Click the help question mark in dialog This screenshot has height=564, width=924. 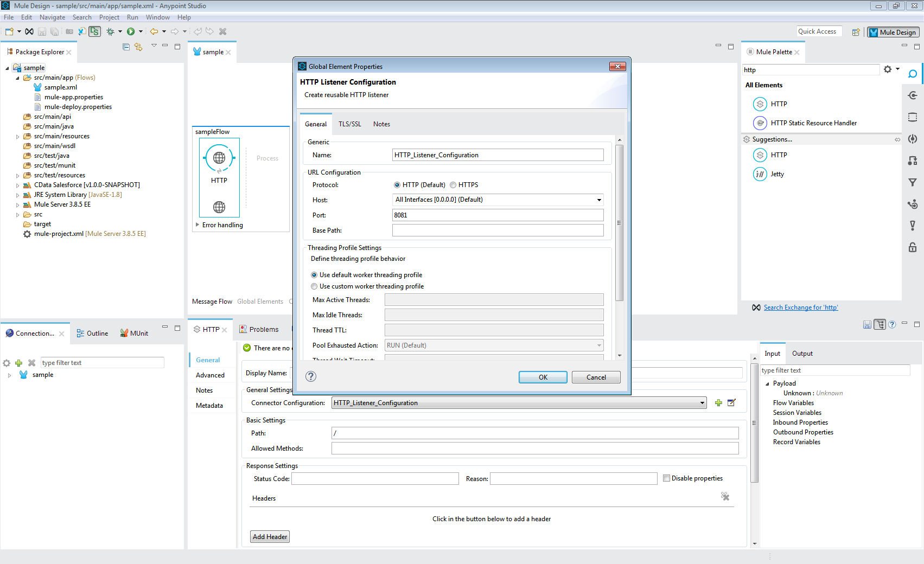pyautogui.click(x=311, y=376)
